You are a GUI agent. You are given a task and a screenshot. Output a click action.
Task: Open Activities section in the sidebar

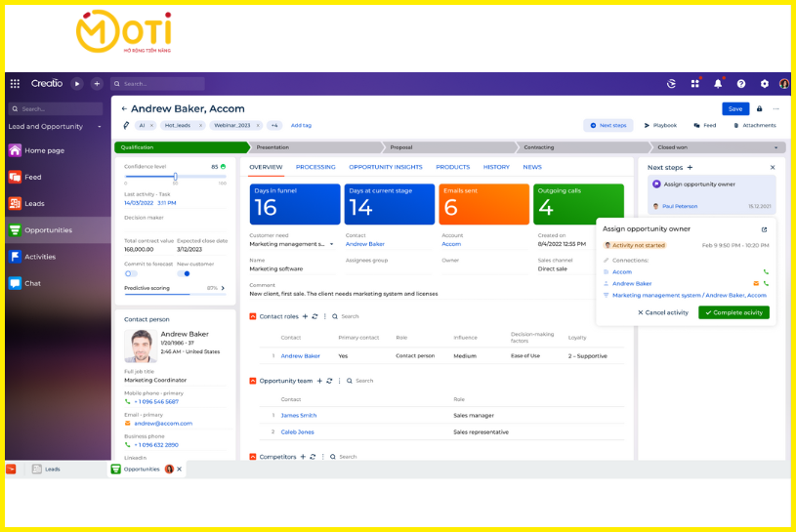point(39,257)
